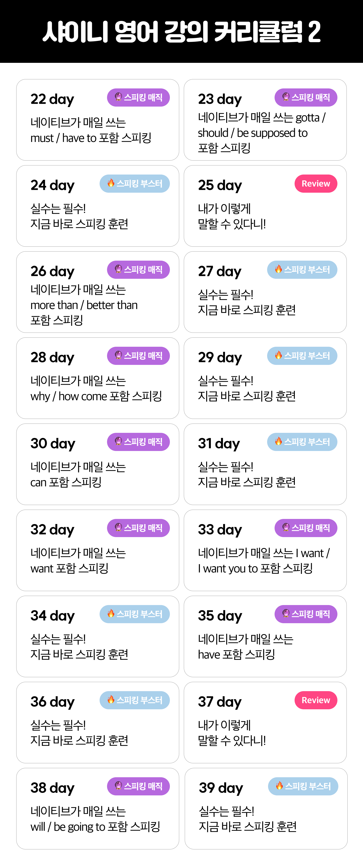
Task: Click the fire icon on 39 day badge
Action: [x=279, y=786]
